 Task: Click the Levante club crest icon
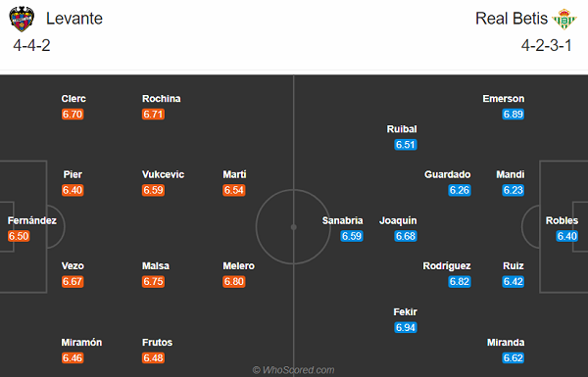22,19
